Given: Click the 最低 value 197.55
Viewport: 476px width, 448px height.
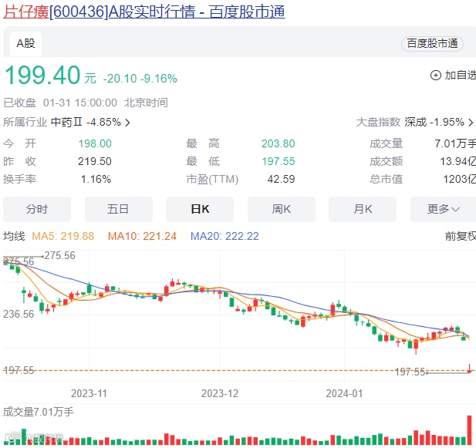Looking at the screenshot, I should 279,161.
